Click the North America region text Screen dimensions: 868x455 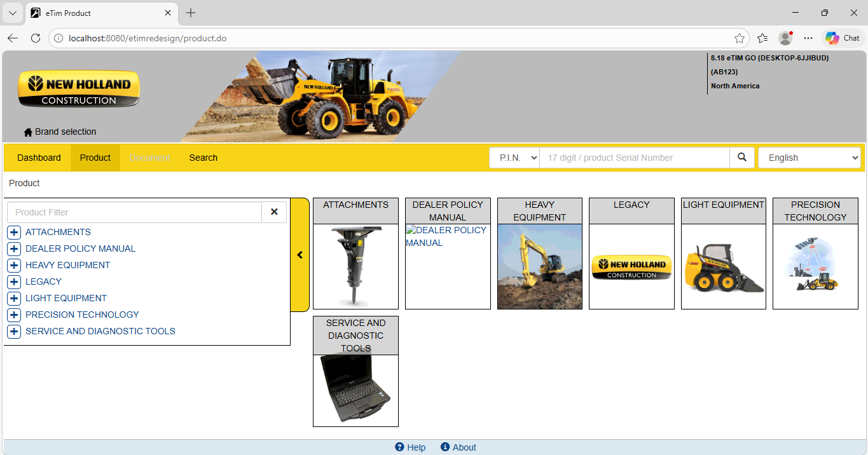click(735, 86)
